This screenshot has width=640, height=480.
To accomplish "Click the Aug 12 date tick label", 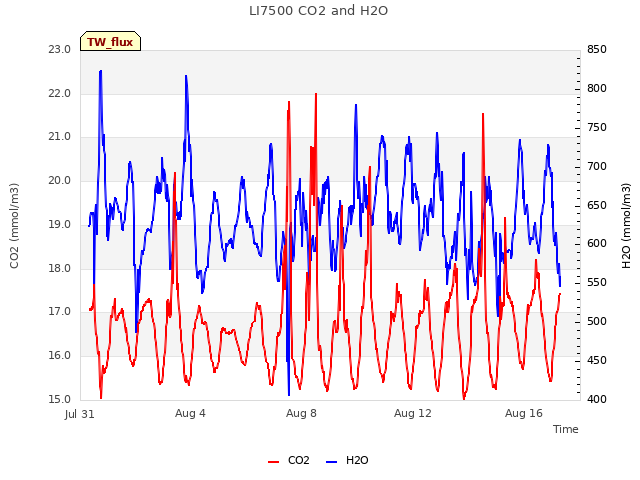I will coord(412,413).
